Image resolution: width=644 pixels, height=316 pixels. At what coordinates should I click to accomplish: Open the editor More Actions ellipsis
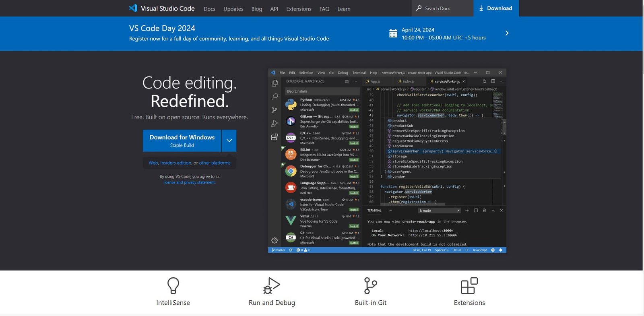coord(502,81)
